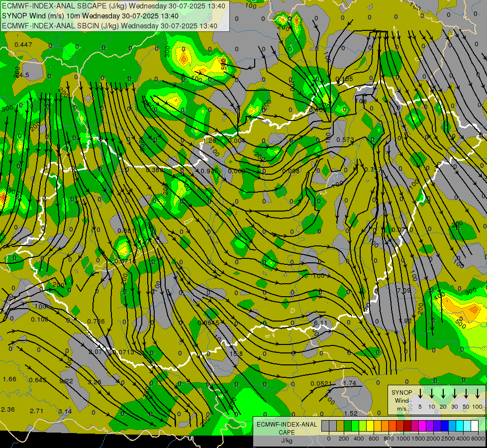Screen dimensions: 487x448
Task: Click the 10 m/s wind arrow in legend
Action: (x=432, y=394)
